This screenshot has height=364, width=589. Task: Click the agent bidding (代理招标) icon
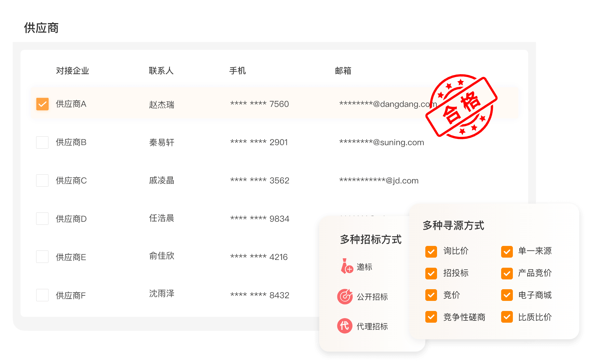point(345,326)
